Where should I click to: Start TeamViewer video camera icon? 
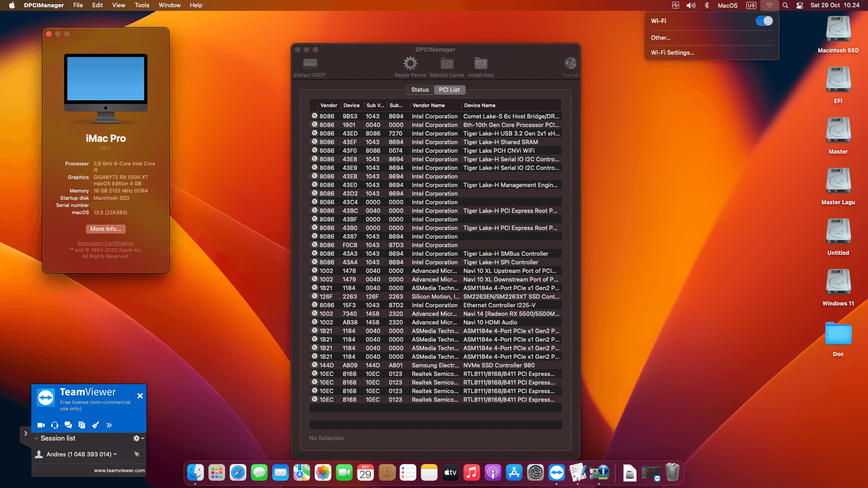coord(41,425)
